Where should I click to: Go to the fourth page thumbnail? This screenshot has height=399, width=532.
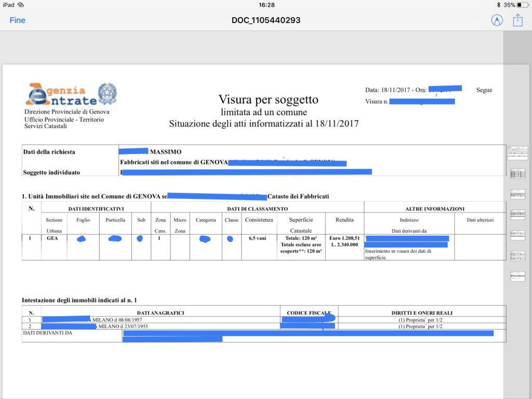pos(517,215)
